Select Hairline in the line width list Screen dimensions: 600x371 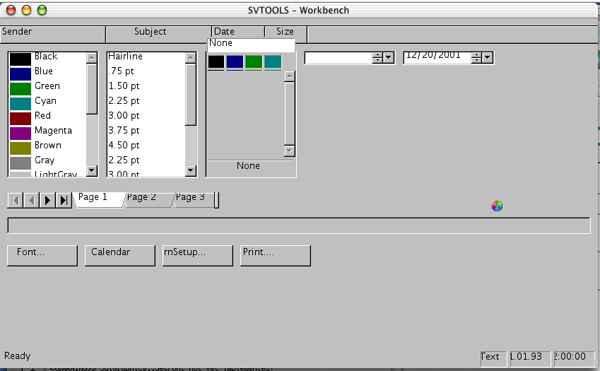[146, 57]
